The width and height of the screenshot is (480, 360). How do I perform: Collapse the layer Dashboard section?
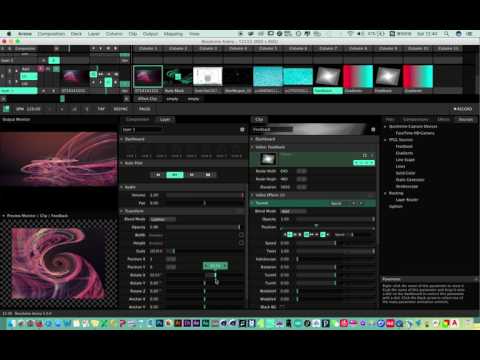tap(122, 139)
